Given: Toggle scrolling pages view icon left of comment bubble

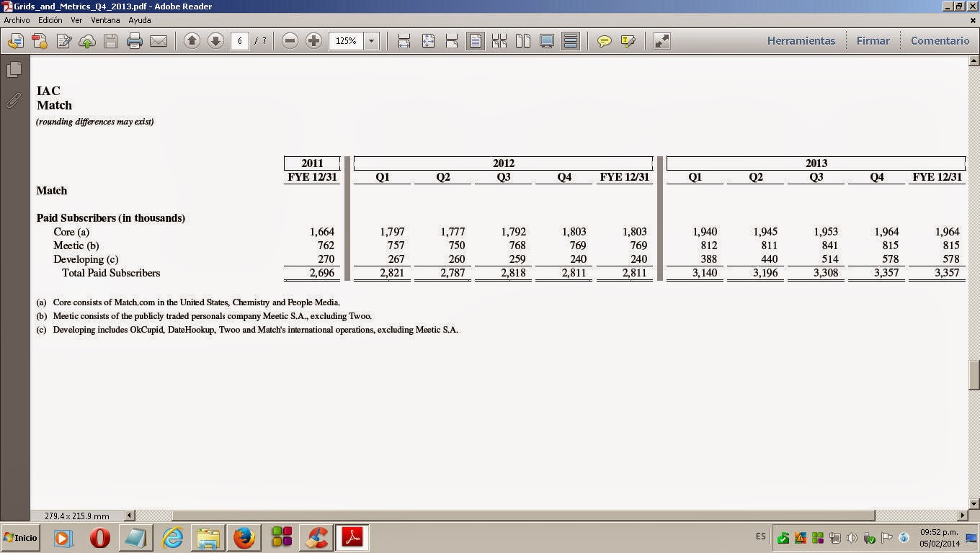Looking at the screenshot, I should 571,41.
